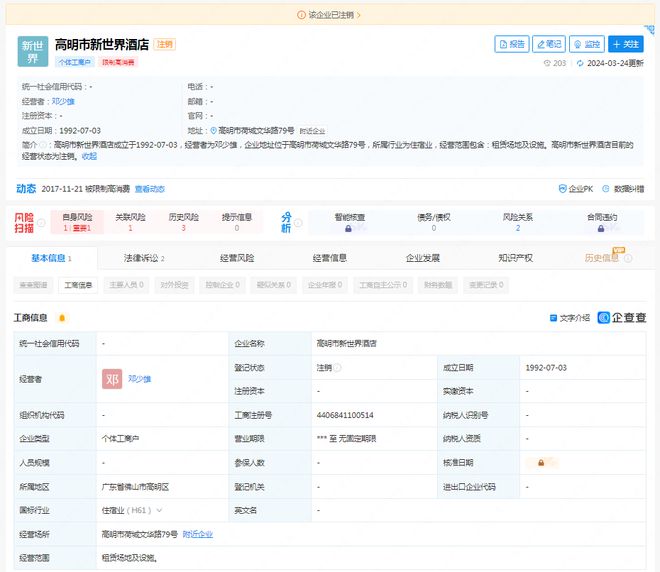Click 附近企业 beside the header address
This screenshot has height=572, width=660.
(x=312, y=131)
